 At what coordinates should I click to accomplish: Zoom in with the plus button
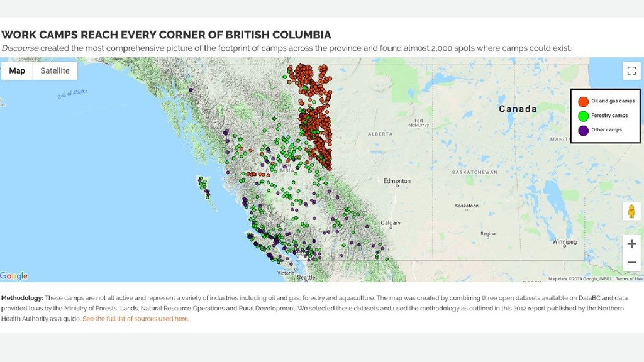point(631,243)
